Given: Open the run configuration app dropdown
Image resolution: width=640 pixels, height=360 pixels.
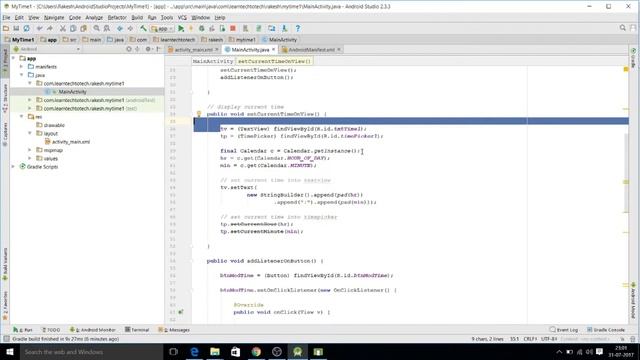Looking at the screenshot, I should click(162, 29).
